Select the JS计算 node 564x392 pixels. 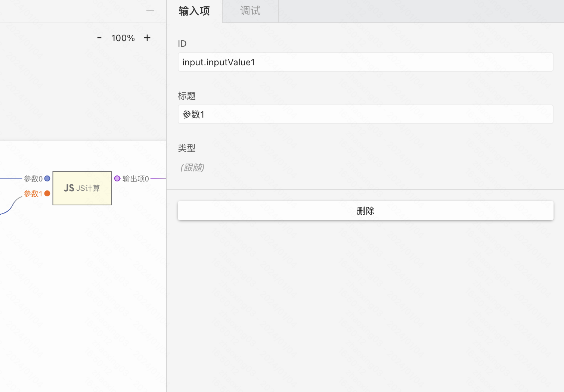[x=82, y=188]
